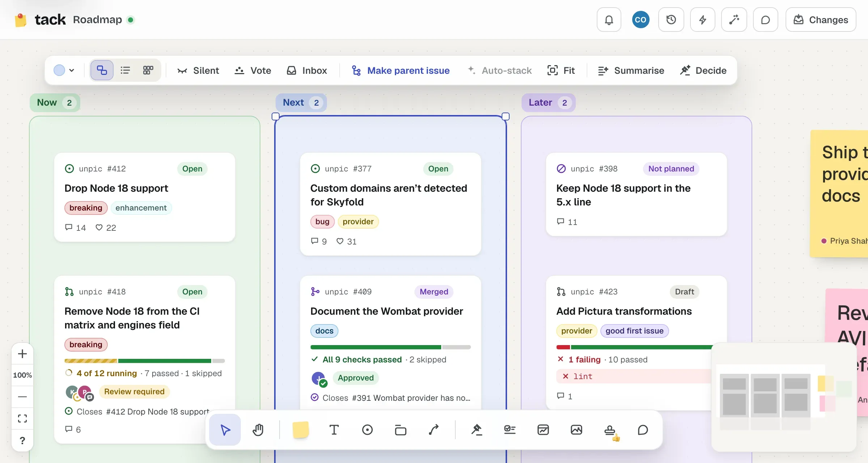Viewport: 868px width, 463px height.
Task: Select the comment tool in bottom toolbar
Action: point(643,430)
